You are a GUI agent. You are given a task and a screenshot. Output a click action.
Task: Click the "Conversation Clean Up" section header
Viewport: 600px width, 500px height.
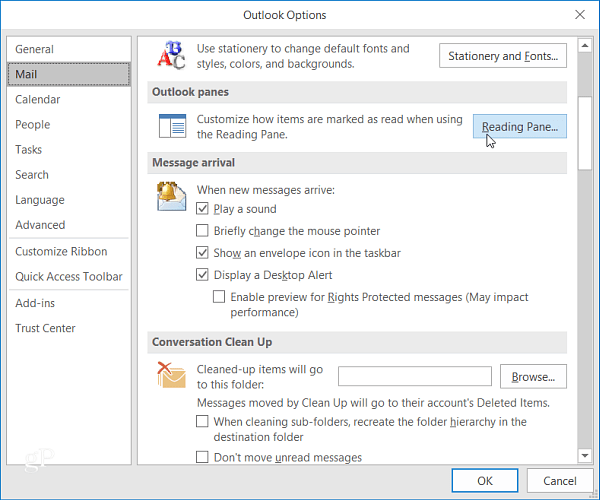point(357,342)
